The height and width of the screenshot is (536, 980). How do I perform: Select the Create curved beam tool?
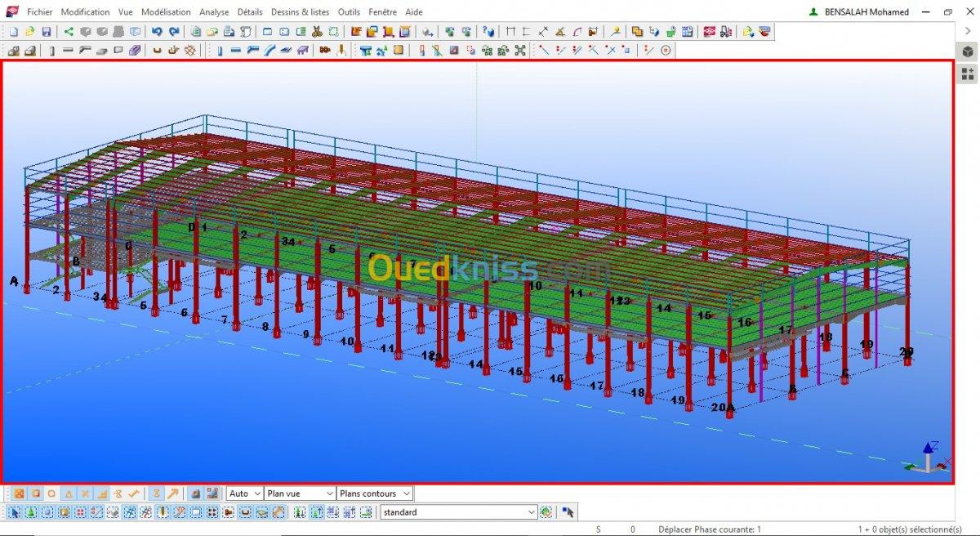(269, 51)
